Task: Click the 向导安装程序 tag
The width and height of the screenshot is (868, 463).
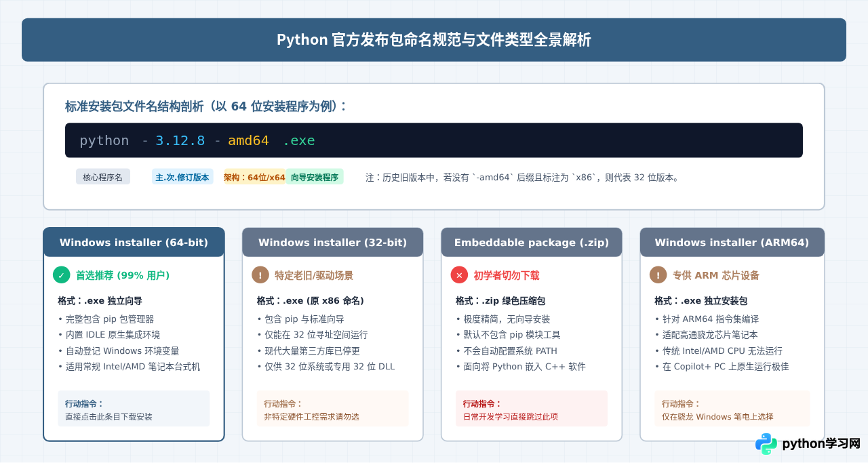Action: click(315, 177)
